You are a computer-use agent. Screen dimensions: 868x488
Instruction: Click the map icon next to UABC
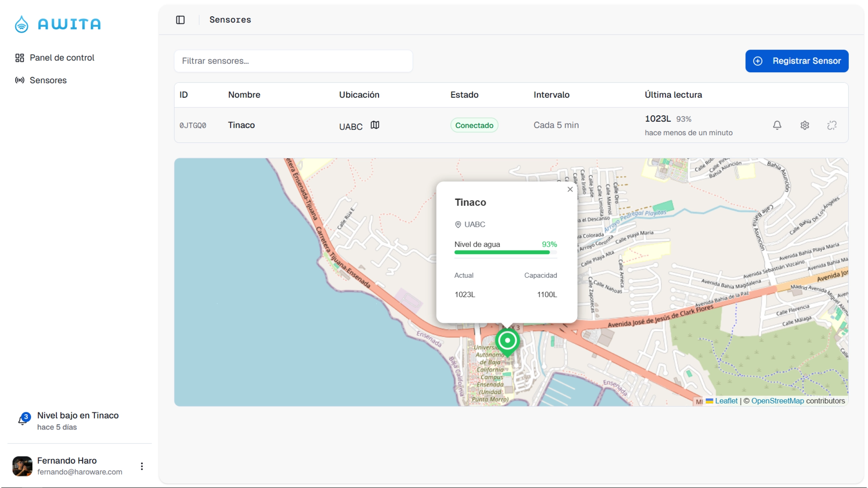375,125
